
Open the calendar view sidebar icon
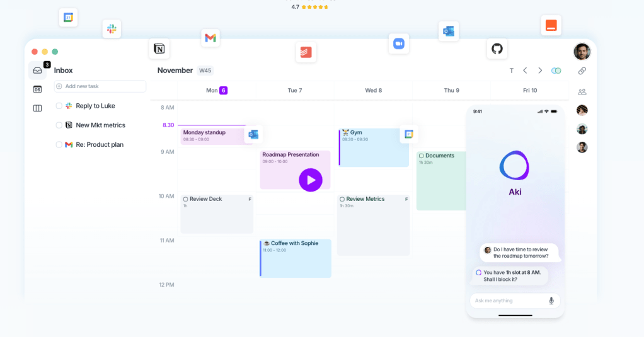(37, 89)
